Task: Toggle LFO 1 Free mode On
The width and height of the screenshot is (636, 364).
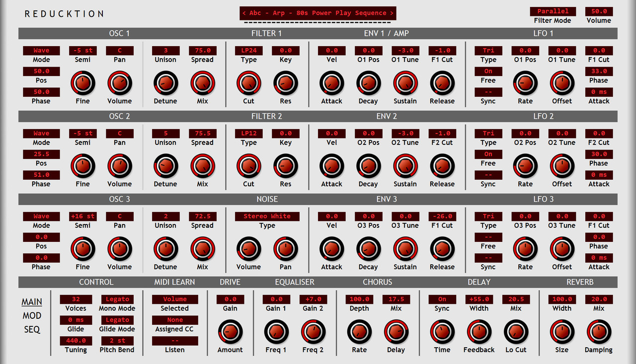Action: coord(488,71)
